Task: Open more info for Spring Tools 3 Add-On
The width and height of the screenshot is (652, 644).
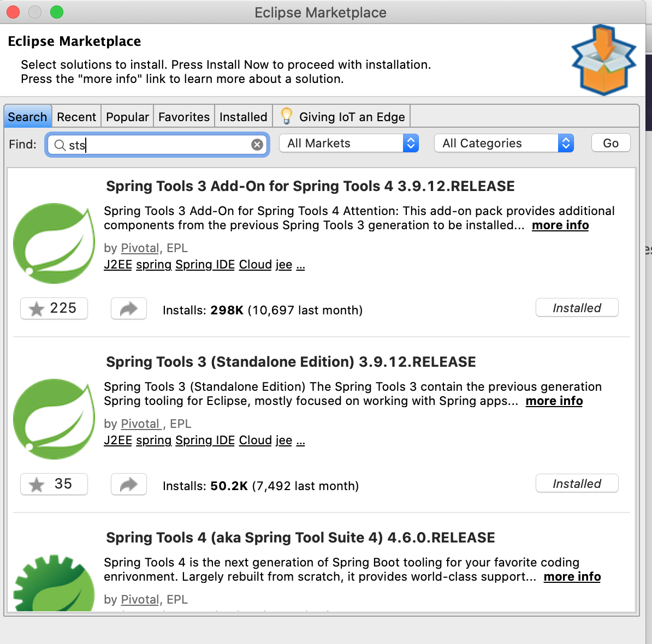Action: click(x=560, y=225)
